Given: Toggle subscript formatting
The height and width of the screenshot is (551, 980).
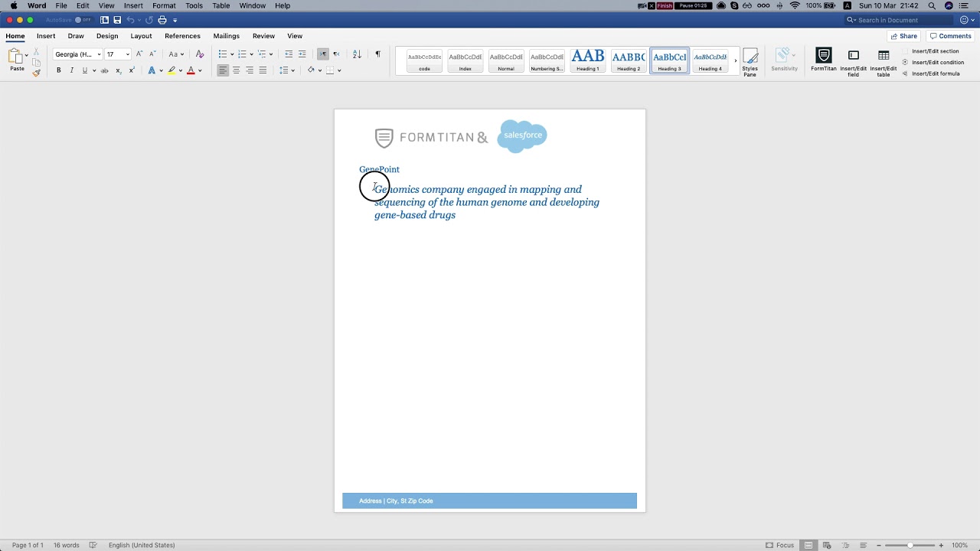Looking at the screenshot, I should click(118, 70).
